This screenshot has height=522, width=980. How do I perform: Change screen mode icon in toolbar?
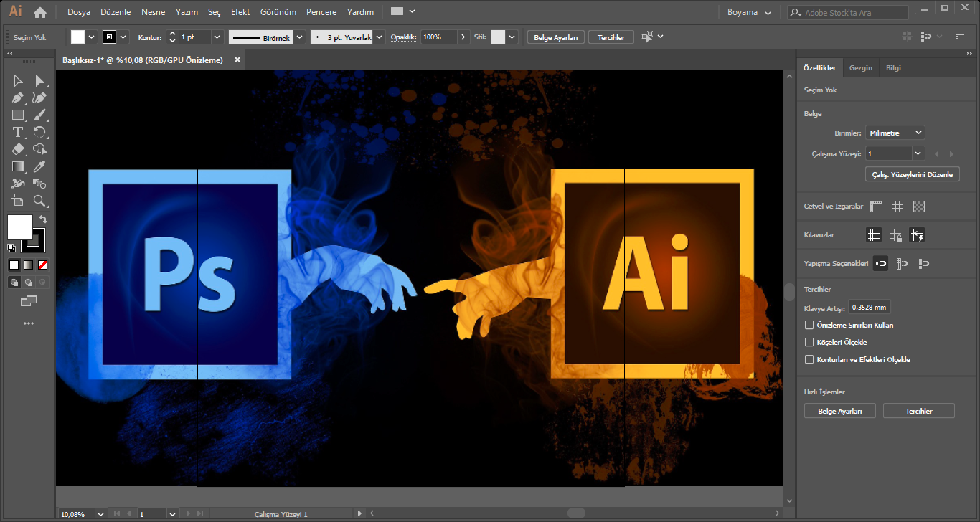(x=29, y=300)
